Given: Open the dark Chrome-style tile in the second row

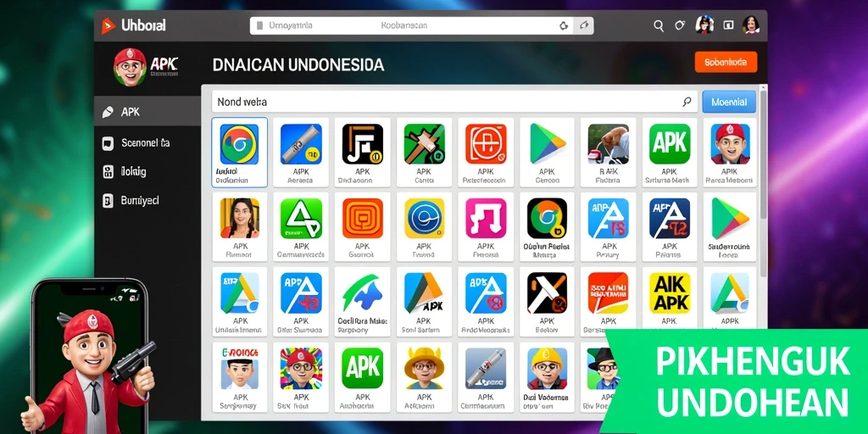Looking at the screenshot, I should (547, 227).
